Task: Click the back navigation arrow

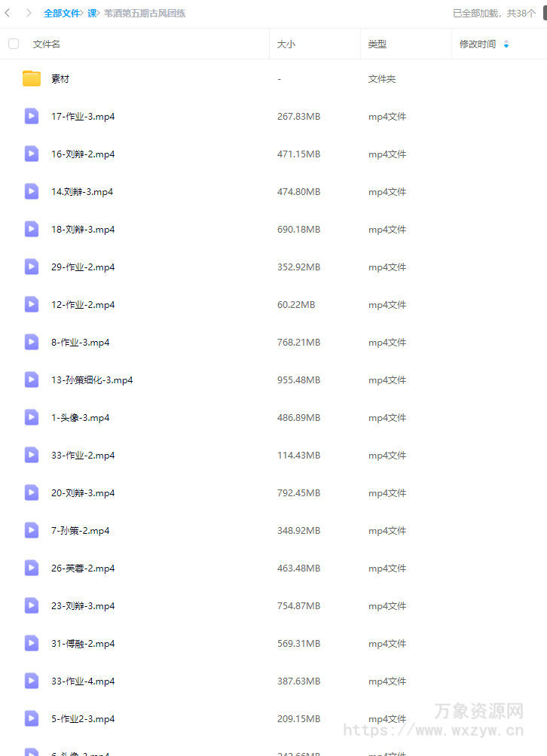Action: pos(8,13)
